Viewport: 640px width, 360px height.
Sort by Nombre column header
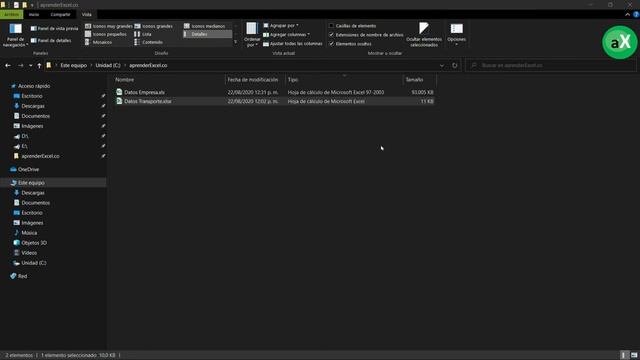coord(169,80)
